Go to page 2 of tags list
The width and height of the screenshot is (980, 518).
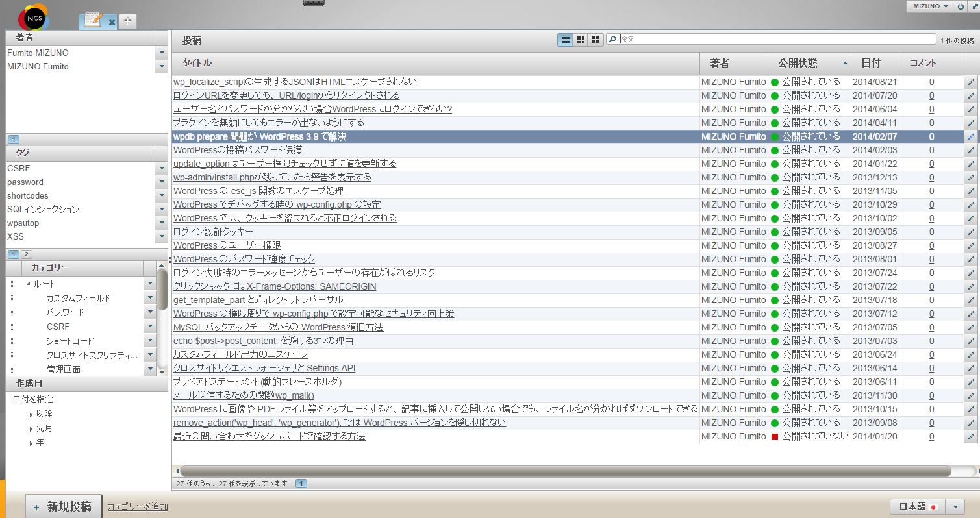pos(27,254)
